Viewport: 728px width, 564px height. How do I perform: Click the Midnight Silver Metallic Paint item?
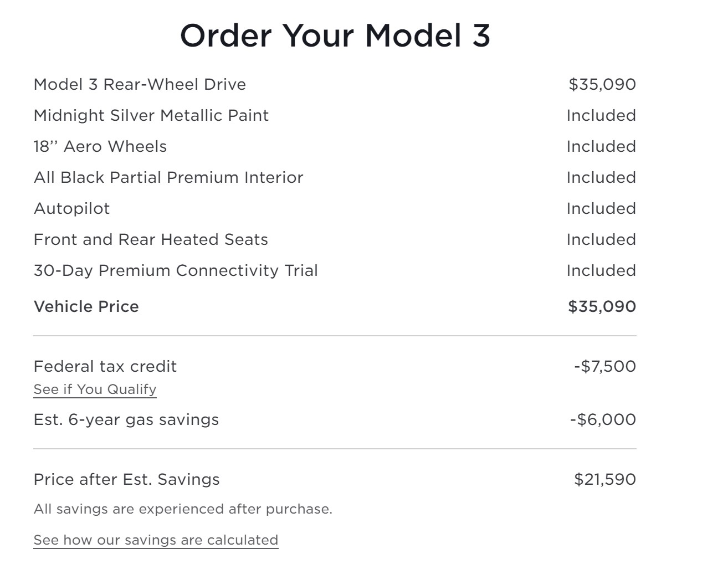pos(151,115)
